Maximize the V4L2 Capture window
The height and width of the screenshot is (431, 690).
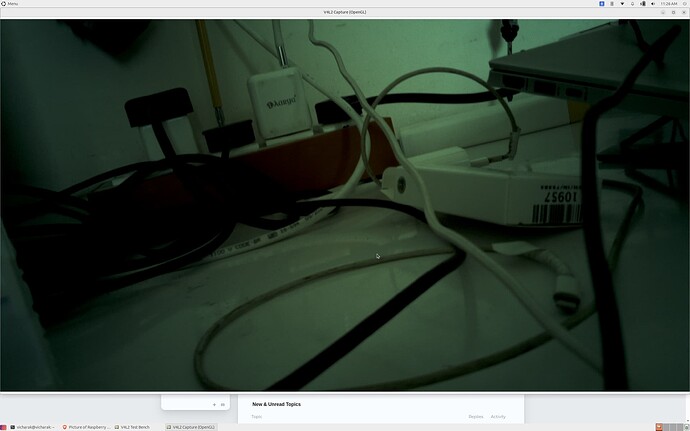(673, 12)
